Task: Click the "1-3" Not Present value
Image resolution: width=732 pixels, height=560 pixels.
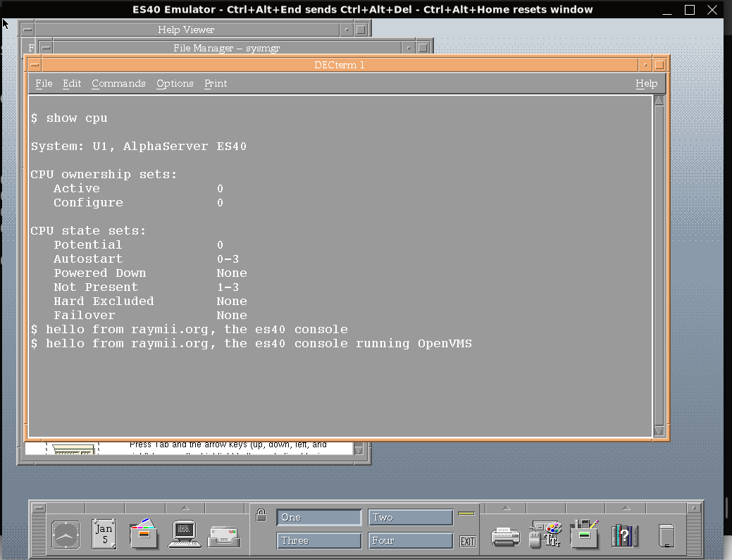Action: pyautogui.click(x=228, y=287)
